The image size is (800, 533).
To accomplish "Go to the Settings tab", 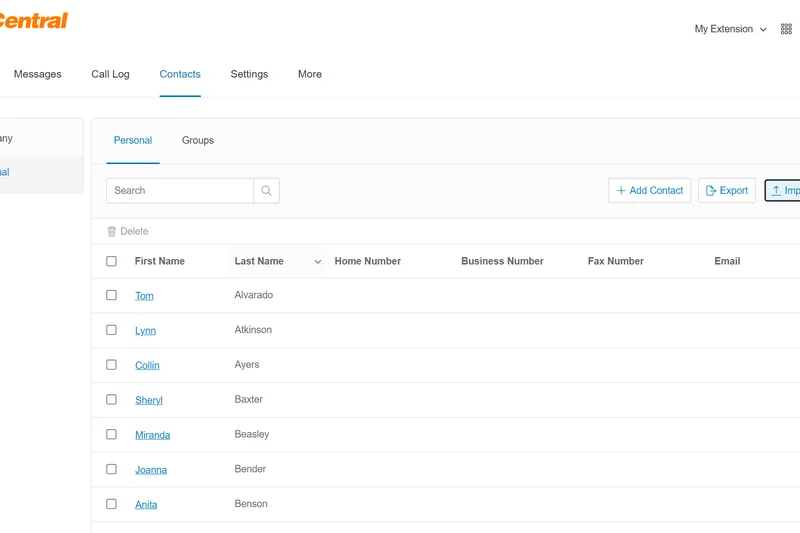I will [x=249, y=74].
